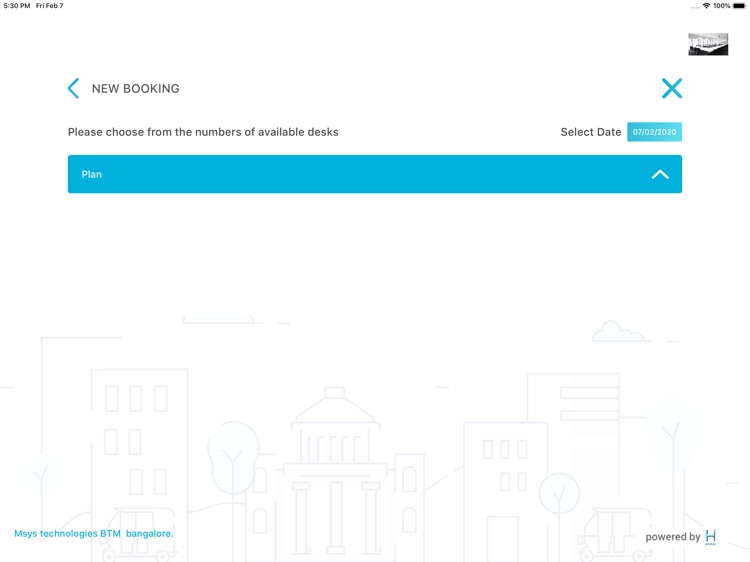This screenshot has height=562, width=750.
Task: Click the Wi-Fi status icon
Action: (x=706, y=6)
